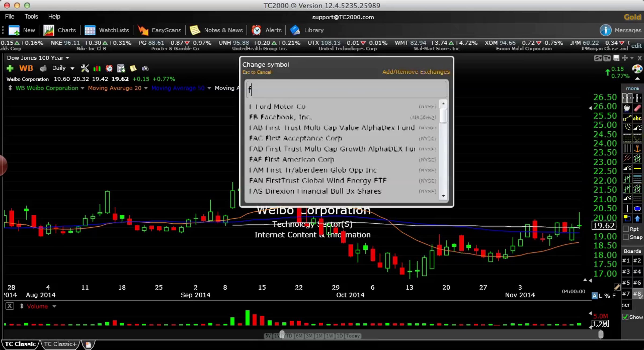The image size is (644, 350).
Task: Click the floppy disk save icon
Action: pyautogui.click(x=616, y=58)
